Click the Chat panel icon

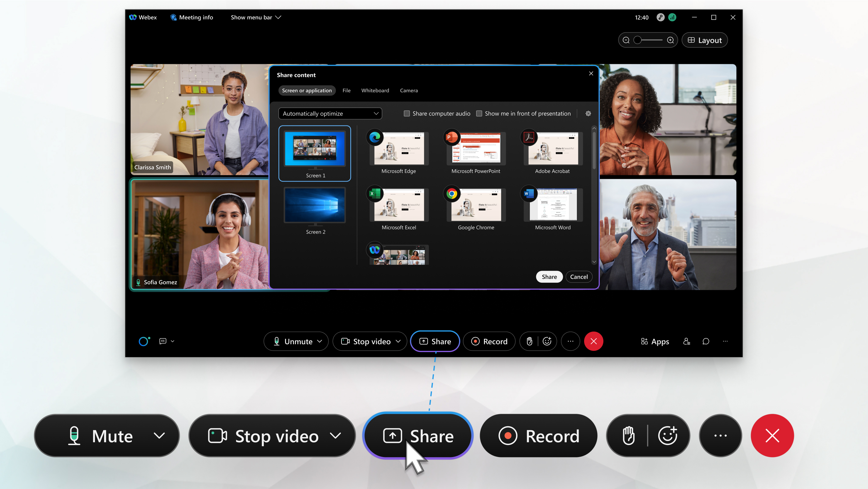coord(706,341)
